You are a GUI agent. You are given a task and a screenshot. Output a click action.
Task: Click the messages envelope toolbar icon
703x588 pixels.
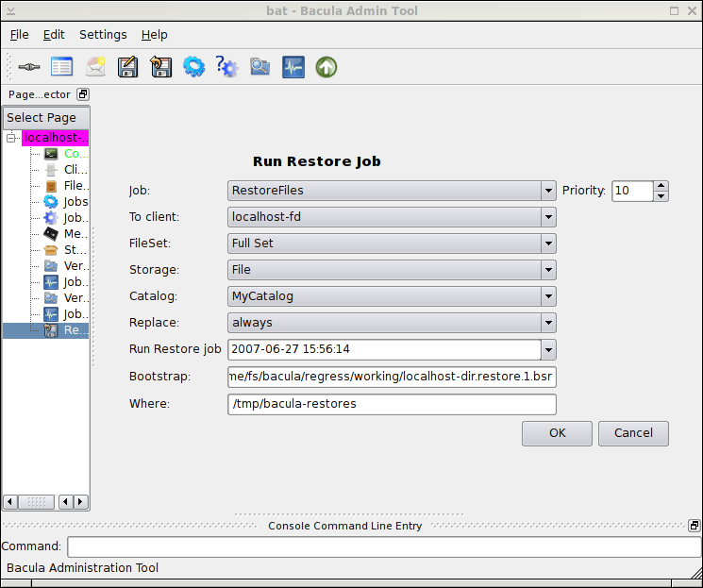click(x=95, y=67)
